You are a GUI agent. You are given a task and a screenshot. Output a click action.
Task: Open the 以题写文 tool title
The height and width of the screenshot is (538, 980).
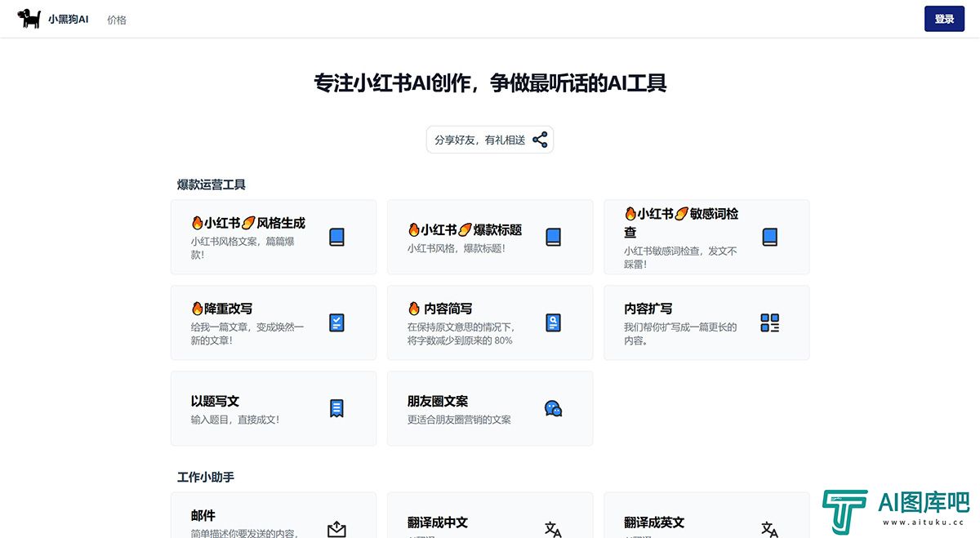point(215,401)
